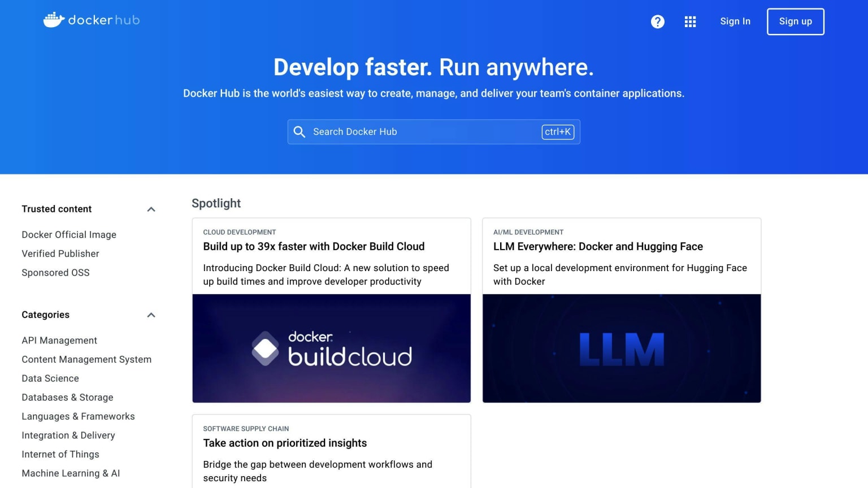868x488 pixels.
Task: Focus the Search Docker Hub field
Action: point(433,132)
